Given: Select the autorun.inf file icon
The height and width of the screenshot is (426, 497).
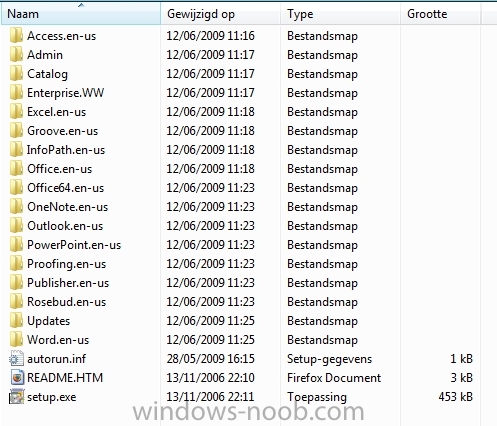Looking at the screenshot, I should pyautogui.click(x=16, y=359).
